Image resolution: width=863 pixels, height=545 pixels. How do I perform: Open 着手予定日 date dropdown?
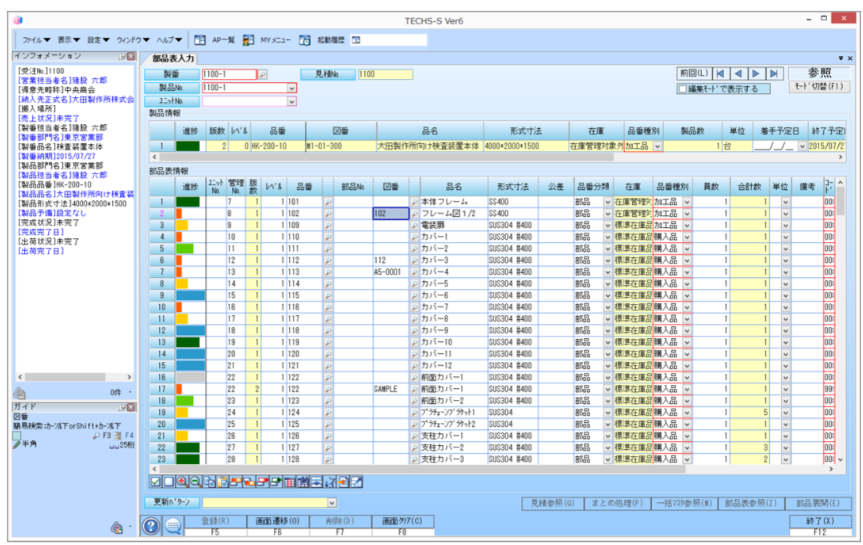click(802, 146)
